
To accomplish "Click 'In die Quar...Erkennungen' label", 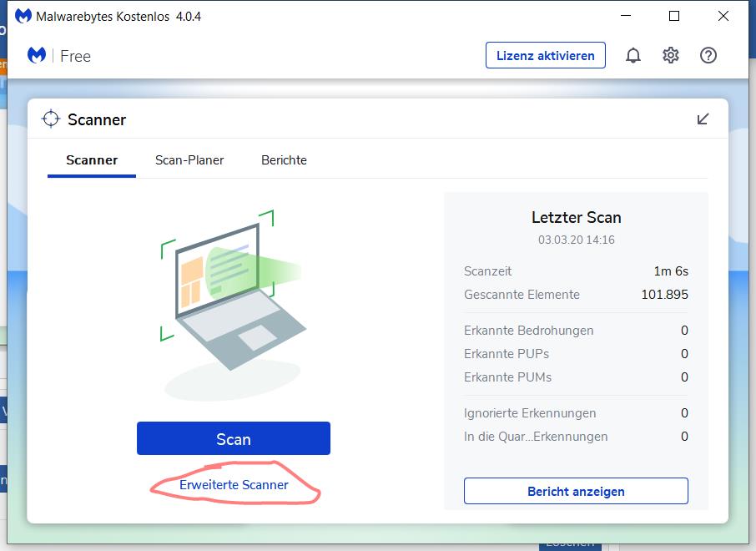I will 536,436.
